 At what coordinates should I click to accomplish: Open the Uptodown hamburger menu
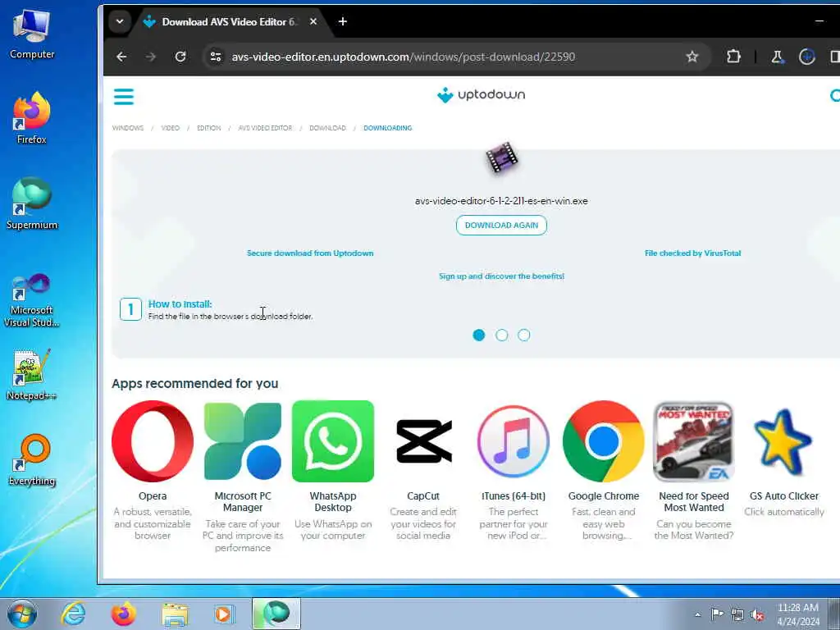[x=123, y=97]
